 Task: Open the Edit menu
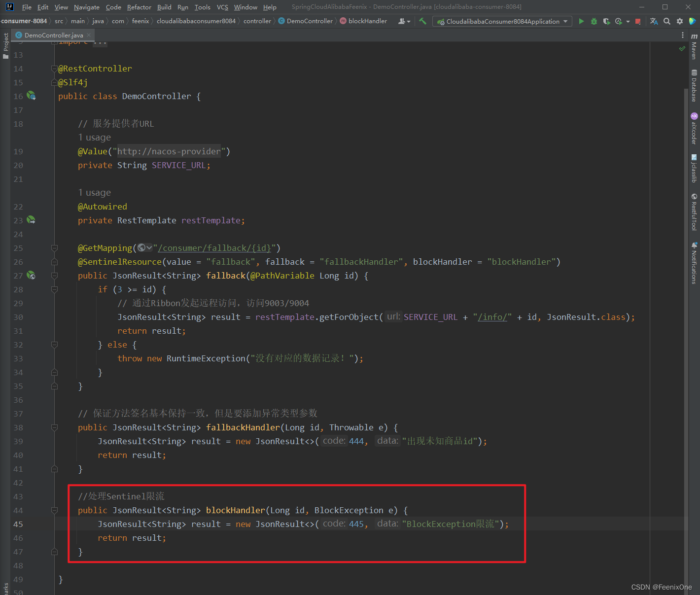point(43,7)
